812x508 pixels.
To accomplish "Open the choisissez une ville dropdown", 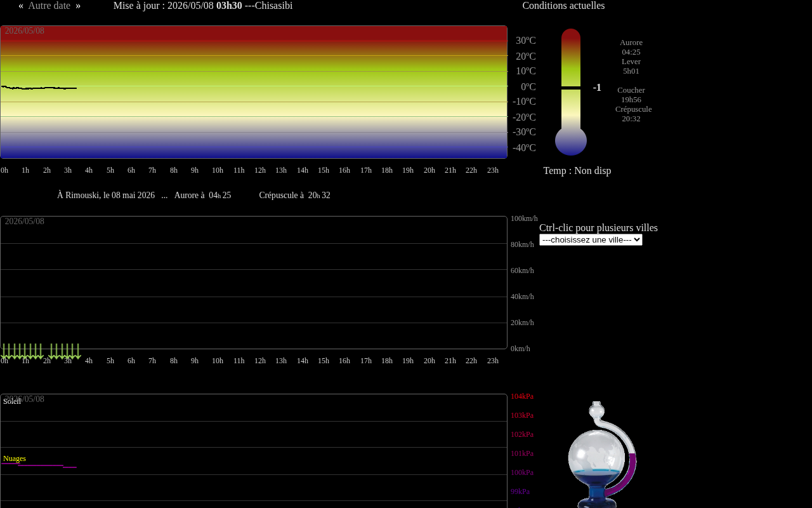I will tap(591, 240).
